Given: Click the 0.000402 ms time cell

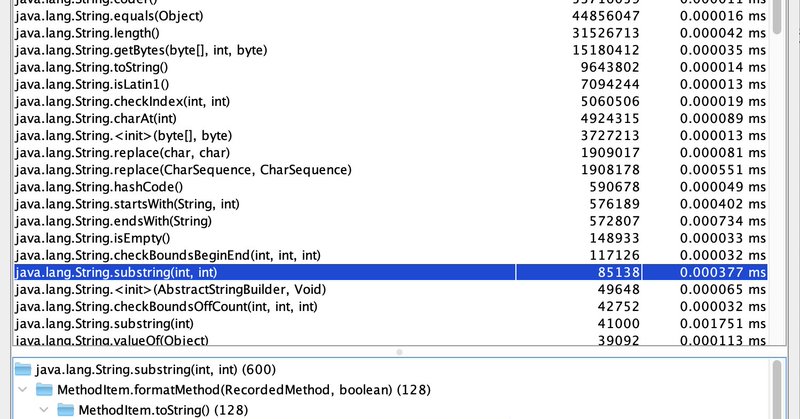Looking at the screenshot, I should [723, 204].
